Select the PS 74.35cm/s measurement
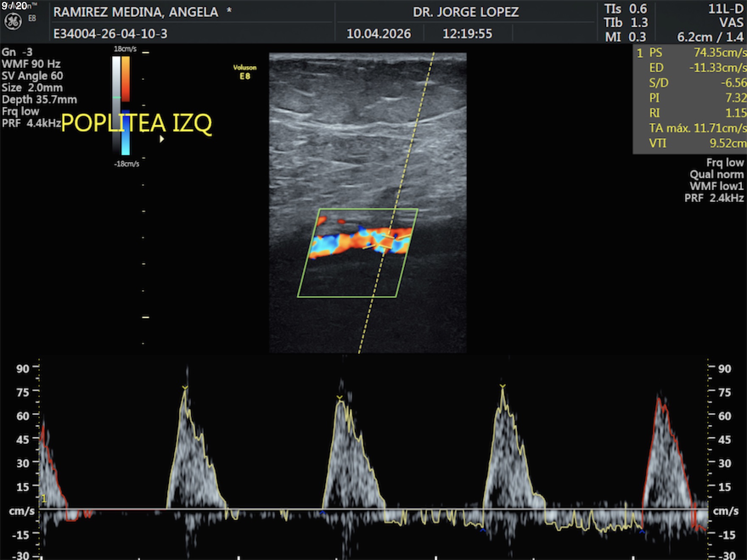Viewport: 747px width, 560px height. [696, 53]
